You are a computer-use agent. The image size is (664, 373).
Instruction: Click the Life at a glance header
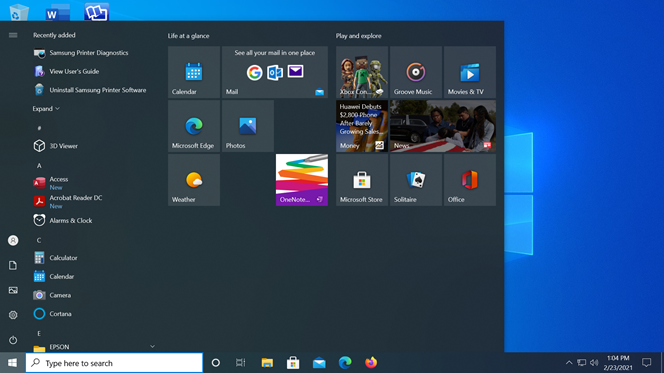tap(188, 36)
